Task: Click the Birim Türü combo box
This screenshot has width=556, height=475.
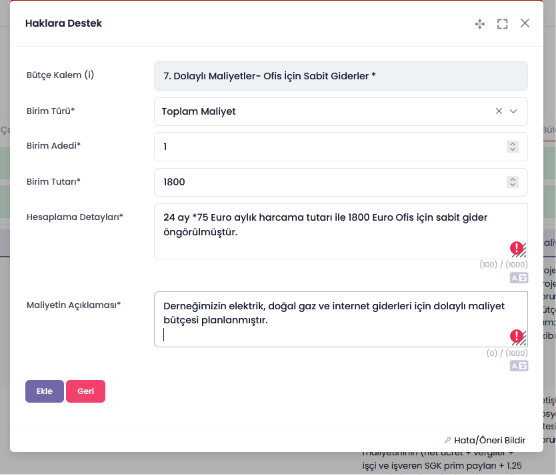Action: click(341, 111)
